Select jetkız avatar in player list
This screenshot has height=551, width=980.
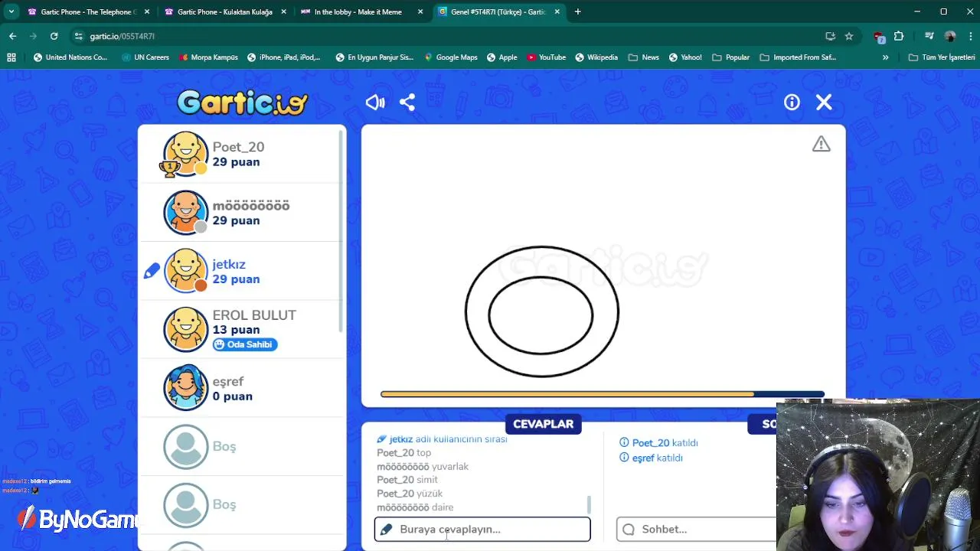[185, 271]
